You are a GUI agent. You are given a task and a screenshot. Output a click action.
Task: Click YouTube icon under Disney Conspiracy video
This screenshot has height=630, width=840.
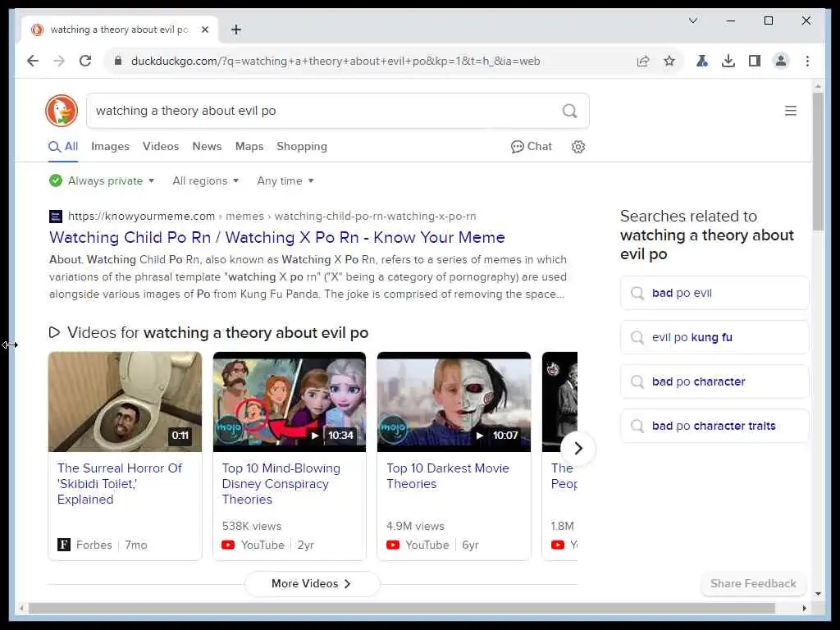(228, 545)
